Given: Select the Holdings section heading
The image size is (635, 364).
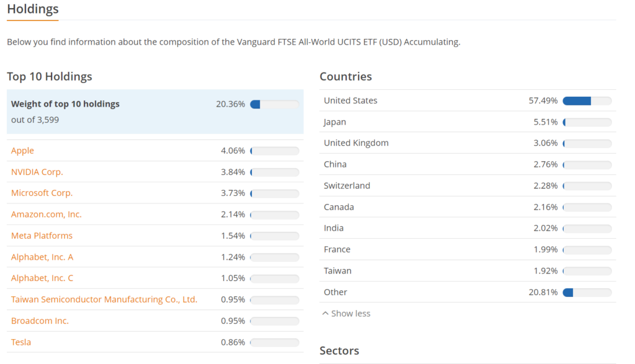Looking at the screenshot, I should pyautogui.click(x=32, y=10).
